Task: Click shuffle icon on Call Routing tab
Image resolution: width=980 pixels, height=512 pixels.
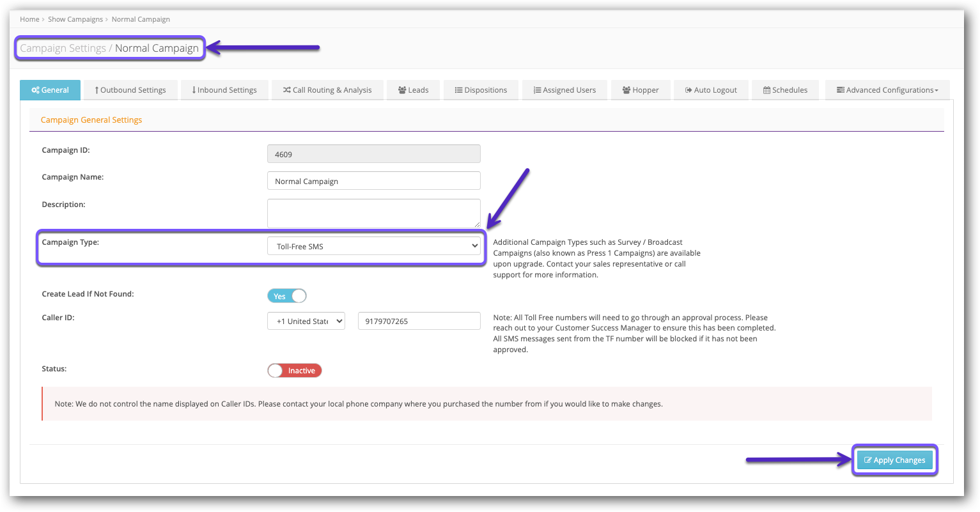Action: pyautogui.click(x=287, y=90)
